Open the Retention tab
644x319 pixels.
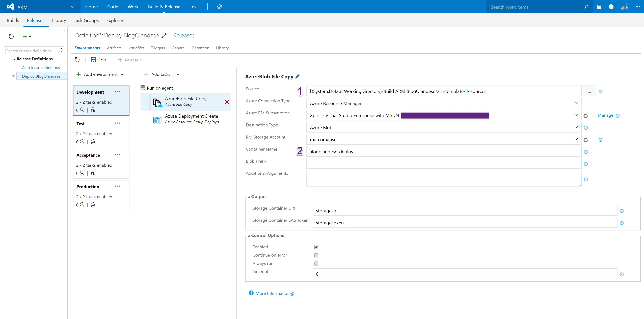pyautogui.click(x=201, y=48)
